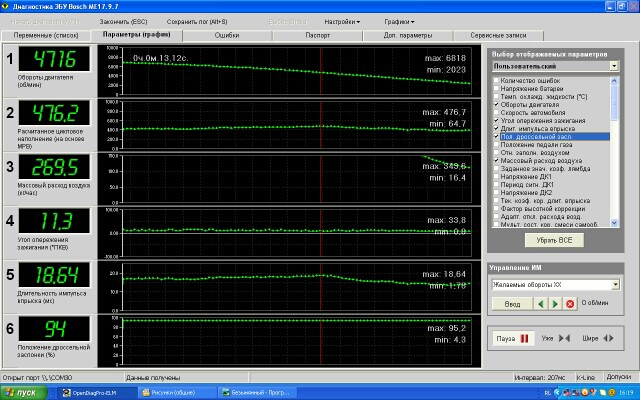Pause the live data recording
640x400 pixels.
tap(512, 338)
